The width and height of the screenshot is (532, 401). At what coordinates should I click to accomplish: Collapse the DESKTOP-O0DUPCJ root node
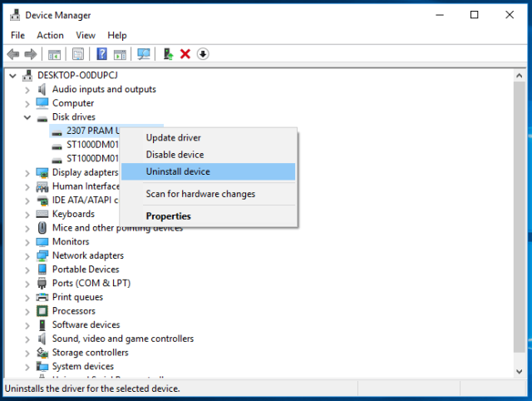click(x=13, y=76)
